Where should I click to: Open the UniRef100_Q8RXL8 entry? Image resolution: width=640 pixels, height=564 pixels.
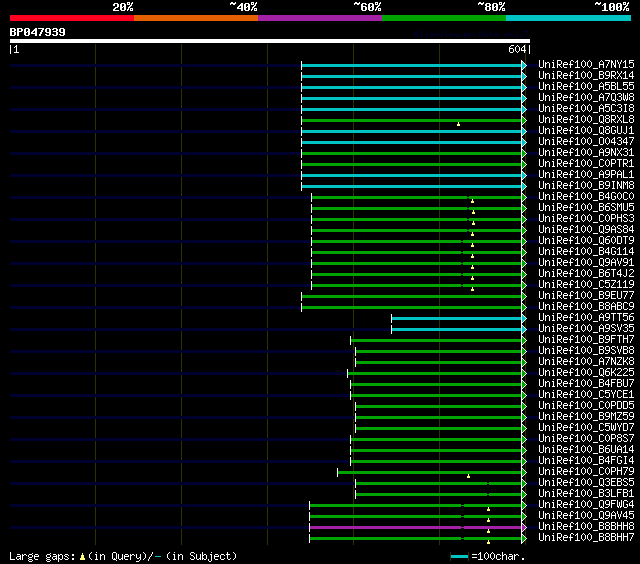point(586,120)
